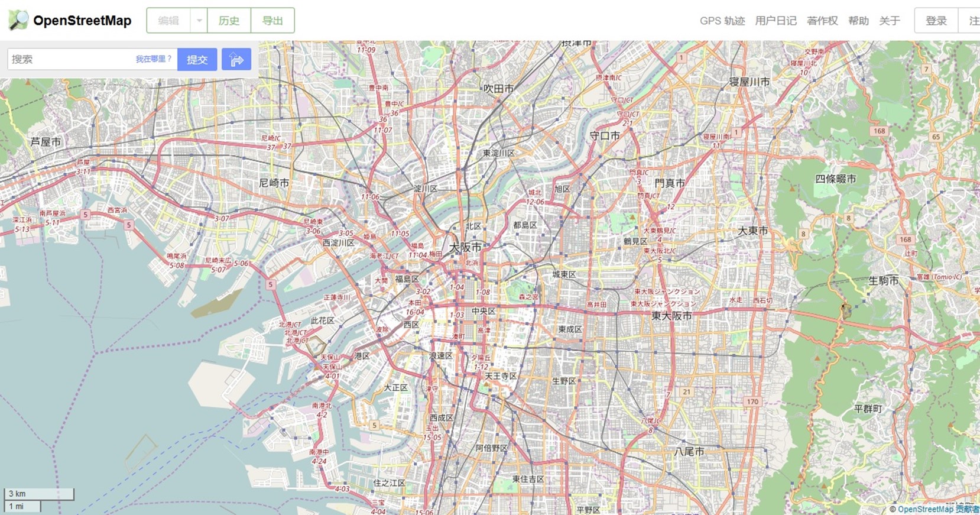Click the 大正区 ward label
The width and height of the screenshot is (980, 515).
[395, 388]
